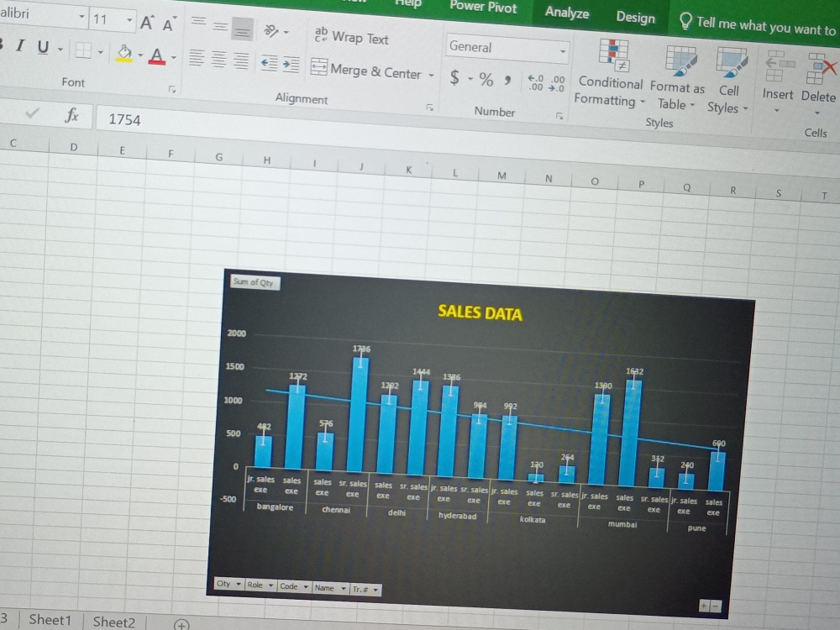This screenshot has width=840, height=630.
Task: Open the borders dropdown arrow
Action: (x=100, y=52)
